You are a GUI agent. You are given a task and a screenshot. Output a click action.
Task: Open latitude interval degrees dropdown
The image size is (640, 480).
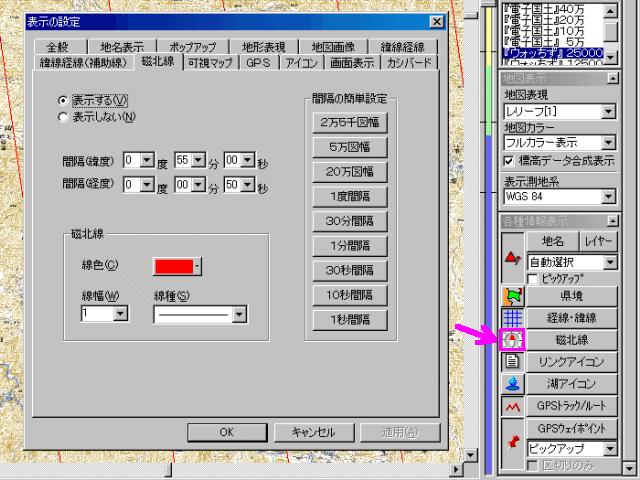(x=147, y=160)
